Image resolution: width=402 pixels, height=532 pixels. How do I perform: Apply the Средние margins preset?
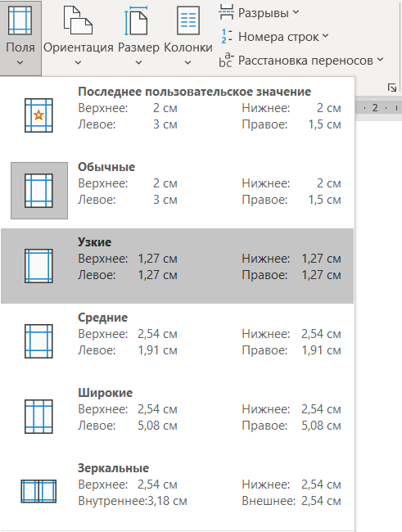(x=177, y=341)
